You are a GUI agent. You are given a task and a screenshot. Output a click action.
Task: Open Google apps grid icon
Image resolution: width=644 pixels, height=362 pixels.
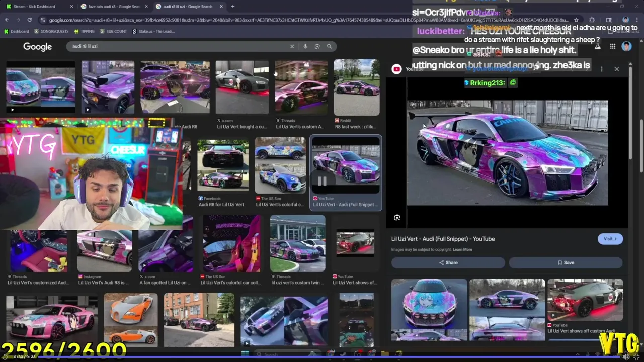click(x=612, y=46)
